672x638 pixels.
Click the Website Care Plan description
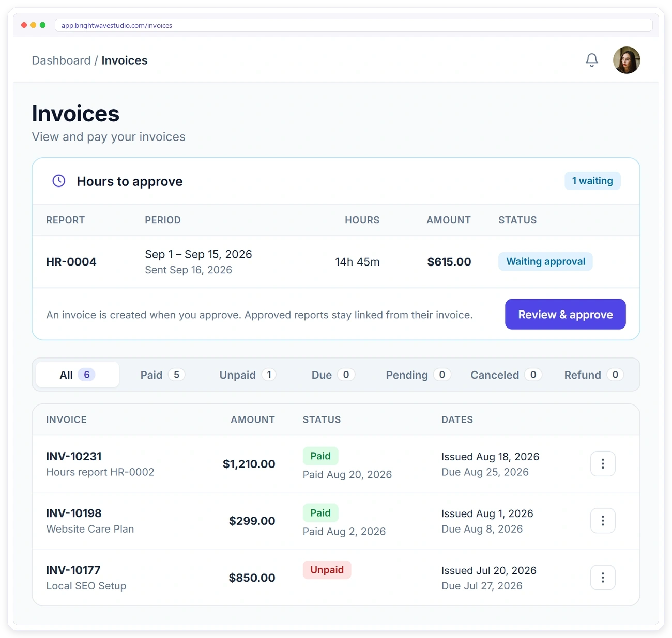[90, 528]
